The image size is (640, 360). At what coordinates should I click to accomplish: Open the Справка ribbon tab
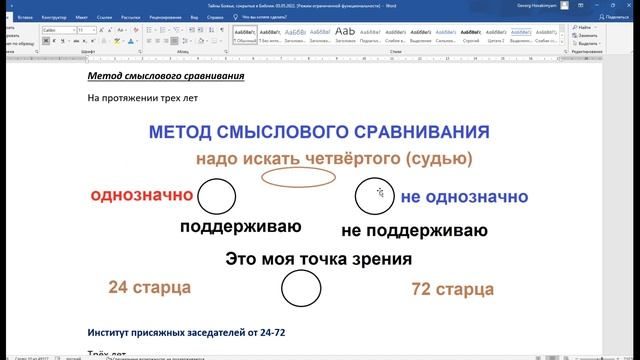215,17
